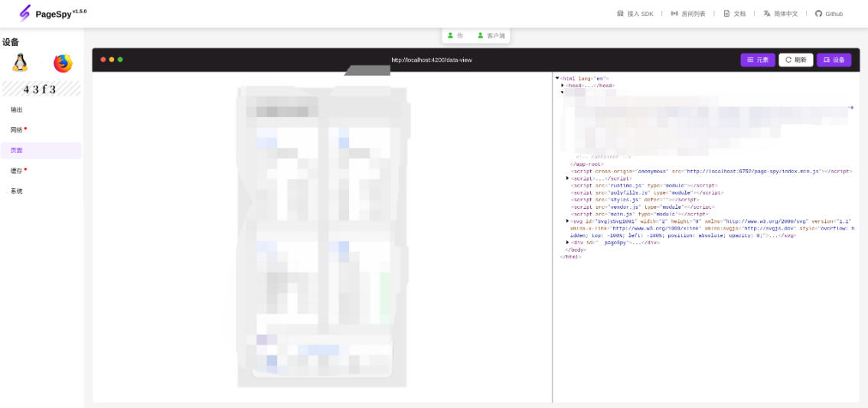Image resolution: width=868 pixels, height=408 pixels.
Task: Click the container comment line
Action: (603, 157)
